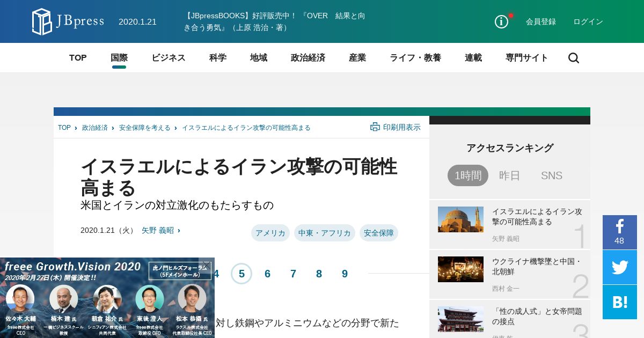Click the アメリカ tag
The height and width of the screenshot is (338, 644).
[270, 233]
